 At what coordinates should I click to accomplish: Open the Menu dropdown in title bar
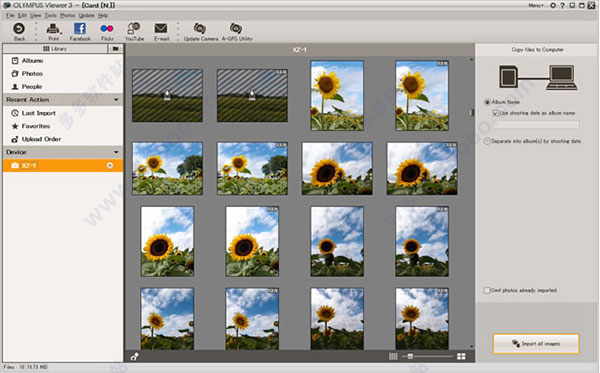coord(536,5)
